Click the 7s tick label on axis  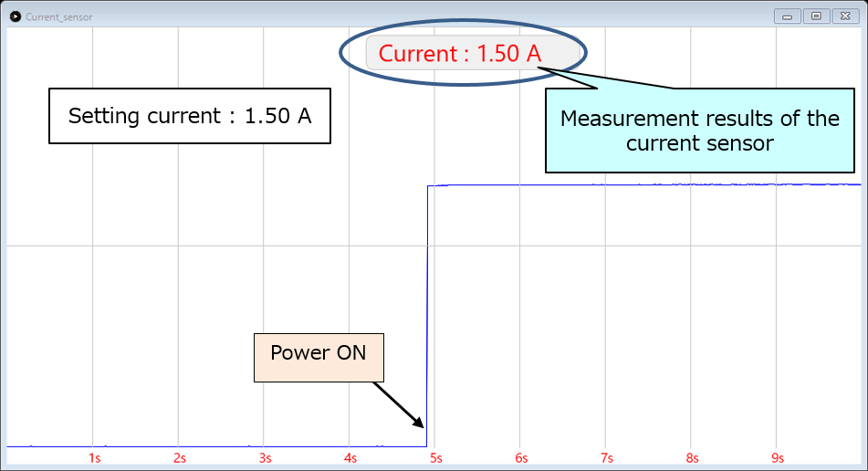607,457
